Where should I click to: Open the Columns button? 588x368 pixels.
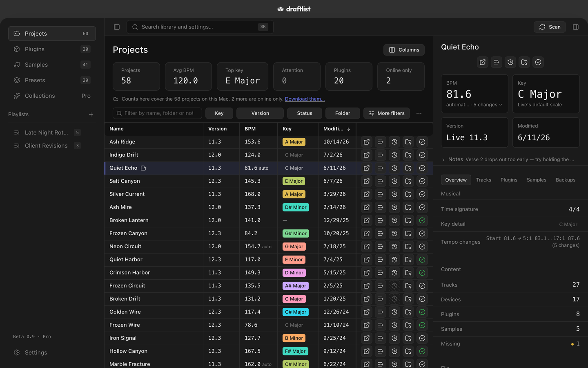pyautogui.click(x=404, y=50)
